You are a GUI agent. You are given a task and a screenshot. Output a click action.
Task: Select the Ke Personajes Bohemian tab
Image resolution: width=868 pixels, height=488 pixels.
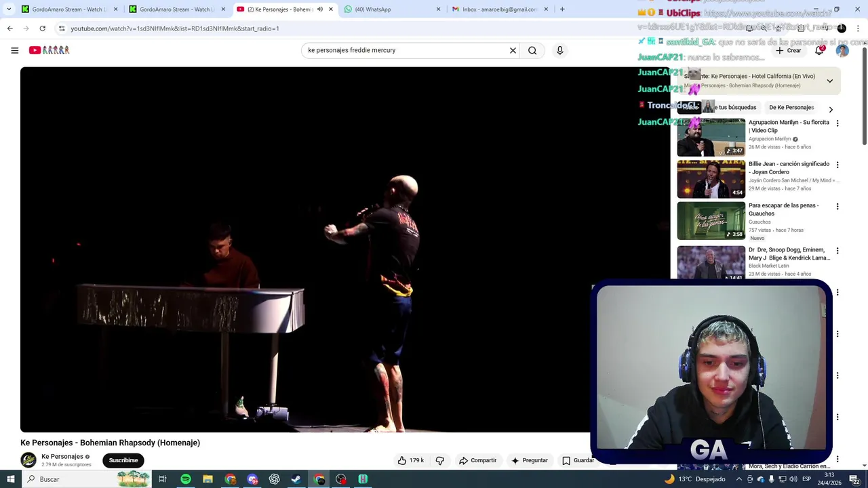tap(285, 9)
